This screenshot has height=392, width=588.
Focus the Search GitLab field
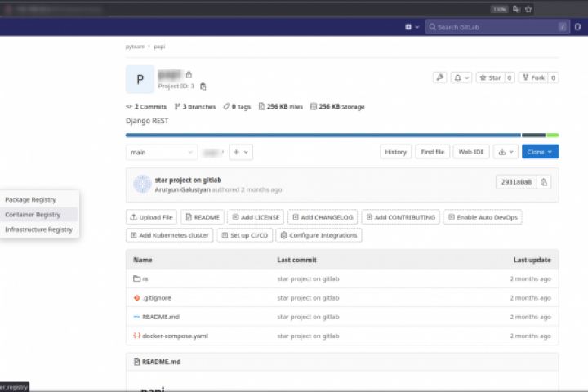coord(497,27)
